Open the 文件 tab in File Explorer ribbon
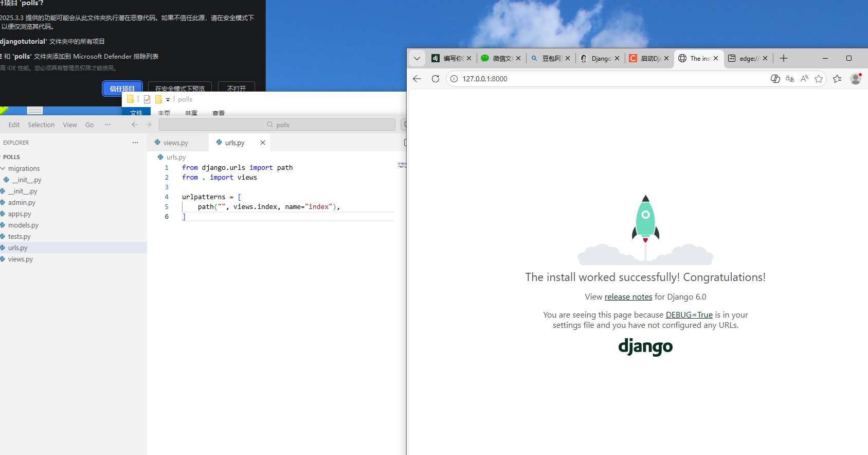 [136, 112]
